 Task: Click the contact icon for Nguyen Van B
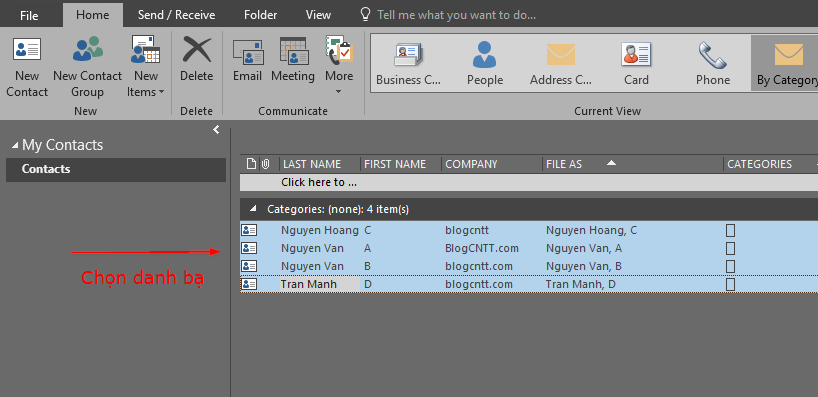[249, 266]
